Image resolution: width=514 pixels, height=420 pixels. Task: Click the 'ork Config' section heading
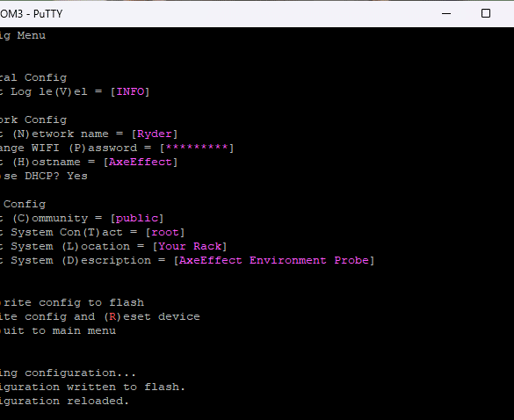pos(33,119)
